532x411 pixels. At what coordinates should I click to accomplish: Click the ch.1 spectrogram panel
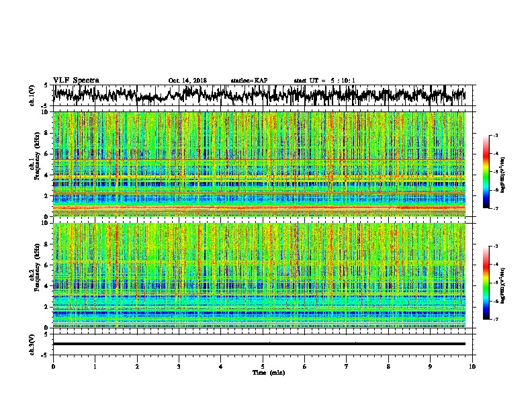[x=259, y=164]
